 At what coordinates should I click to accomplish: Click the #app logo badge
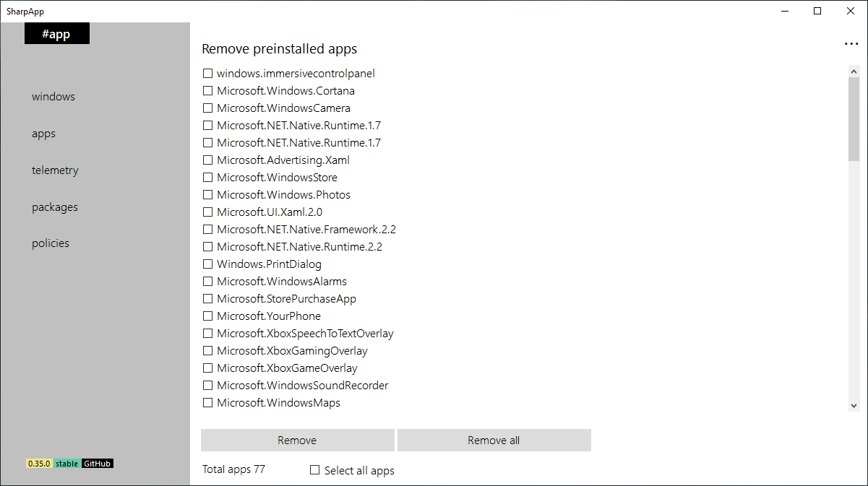click(x=56, y=34)
